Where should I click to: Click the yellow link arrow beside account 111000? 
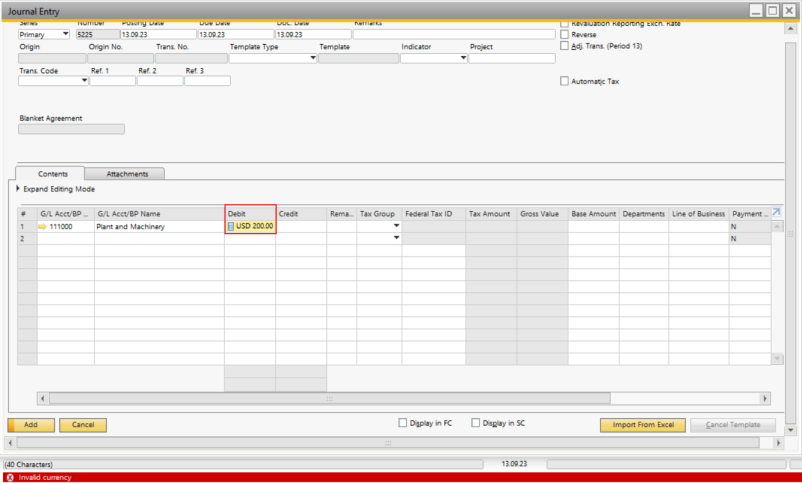42,226
